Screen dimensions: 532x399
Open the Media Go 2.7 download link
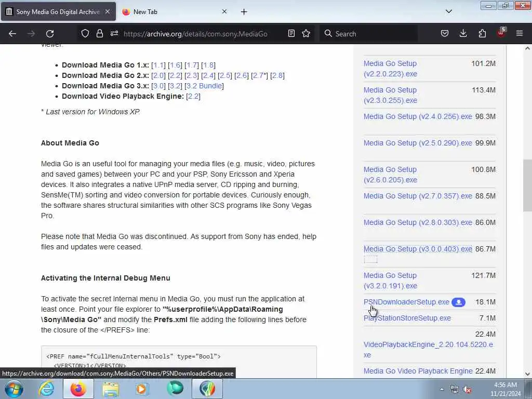point(259,75)
